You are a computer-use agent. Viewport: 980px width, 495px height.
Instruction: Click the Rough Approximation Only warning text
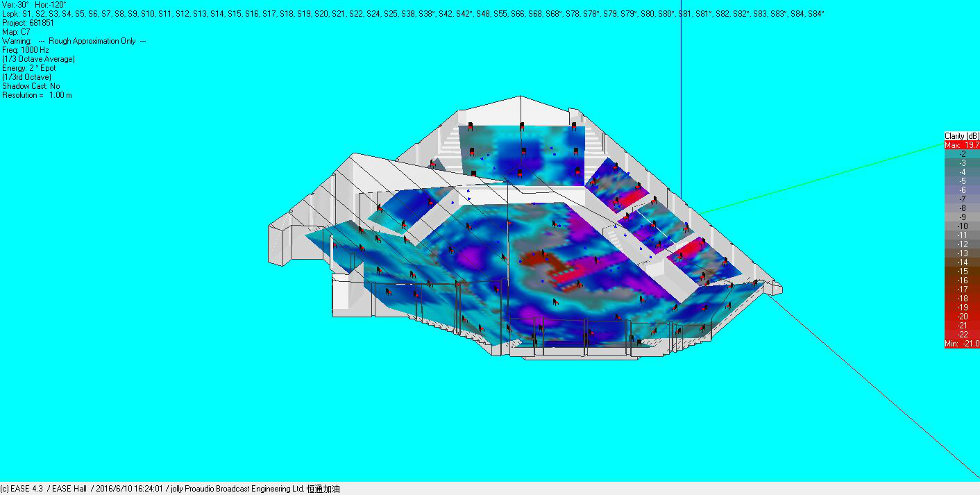click(92, 41)
